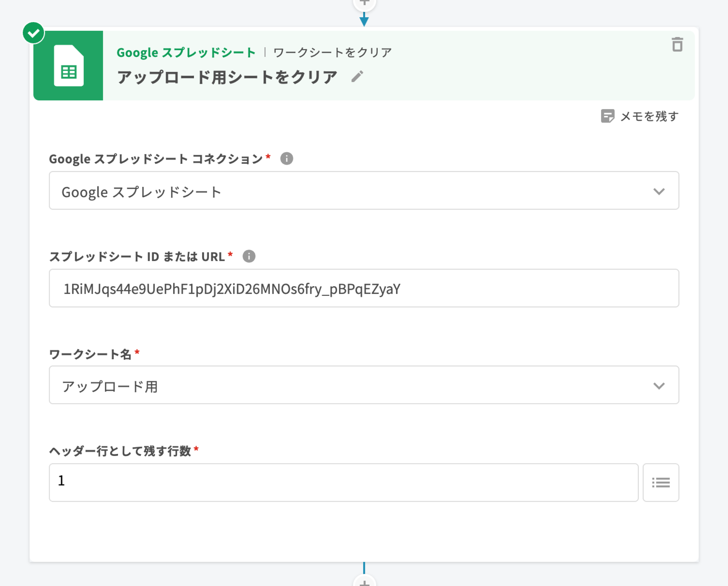Screen dimensions: 728x586
Task: Click the Google スプレッドシート header link
Action: tap(186, 52)
